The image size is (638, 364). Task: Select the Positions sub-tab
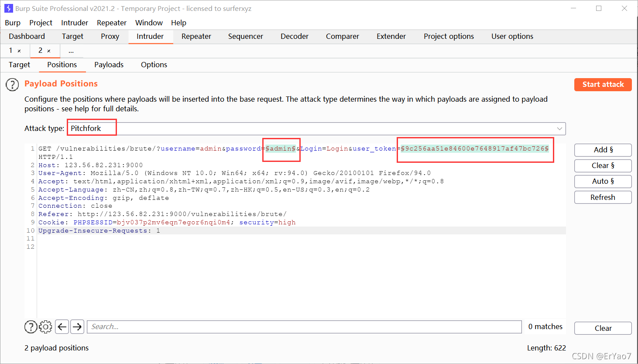coord(62,65)
